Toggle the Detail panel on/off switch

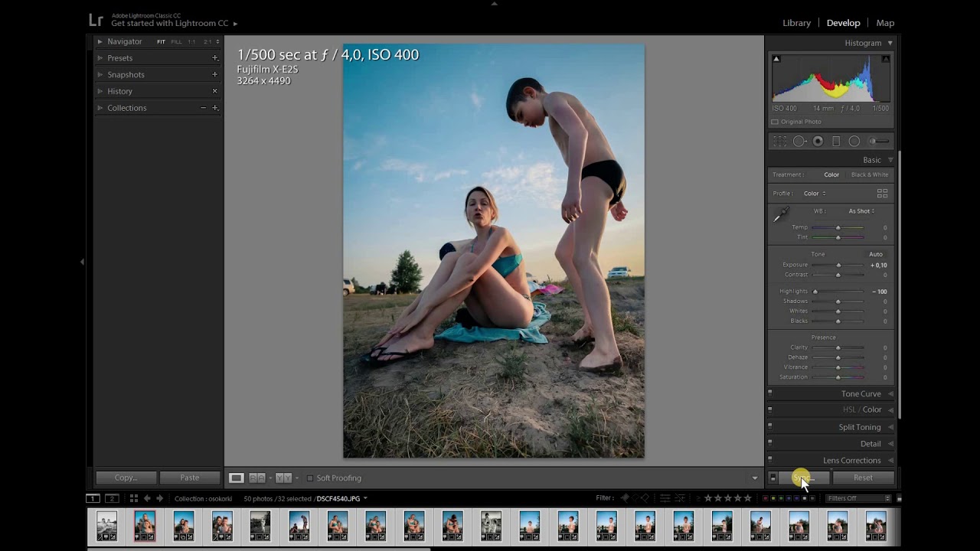pos(769,444)
